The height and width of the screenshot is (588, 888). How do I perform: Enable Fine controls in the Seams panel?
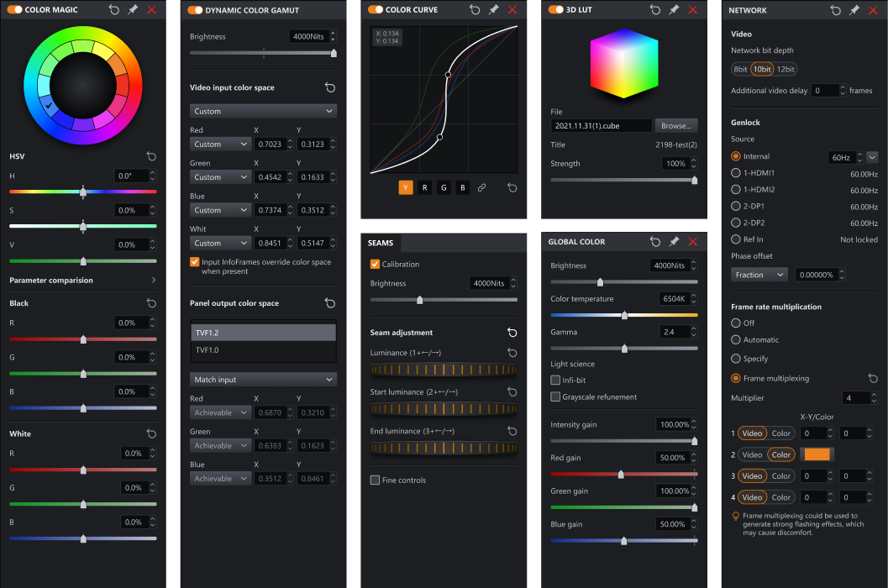coord(374,480)
